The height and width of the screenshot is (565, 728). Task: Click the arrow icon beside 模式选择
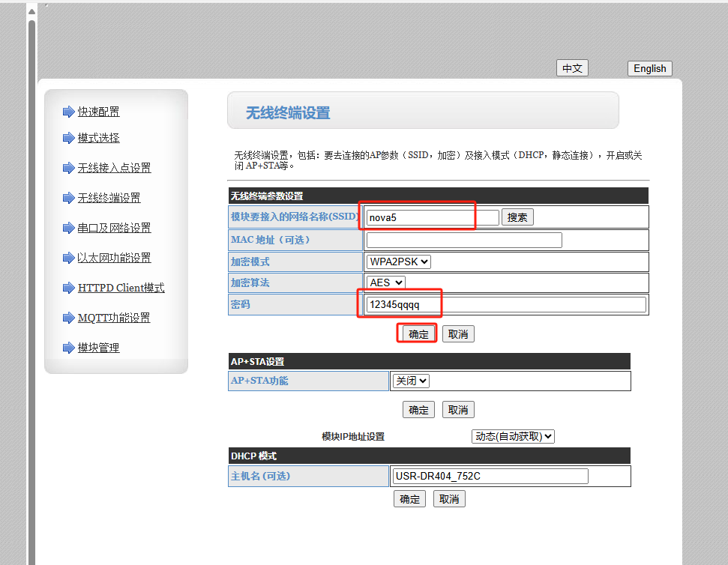[x=68, y=139]
